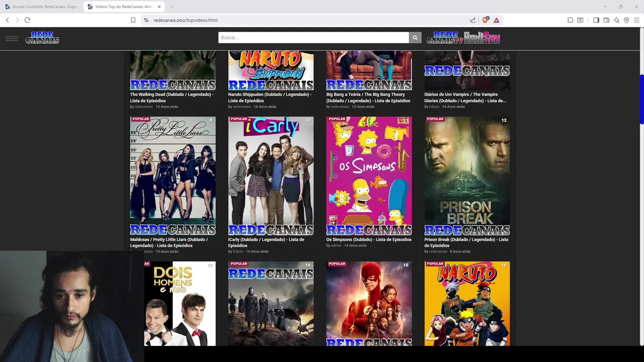Open the iCarly poster thumbnail
This screenshot has height=362, width=644.
271,176
